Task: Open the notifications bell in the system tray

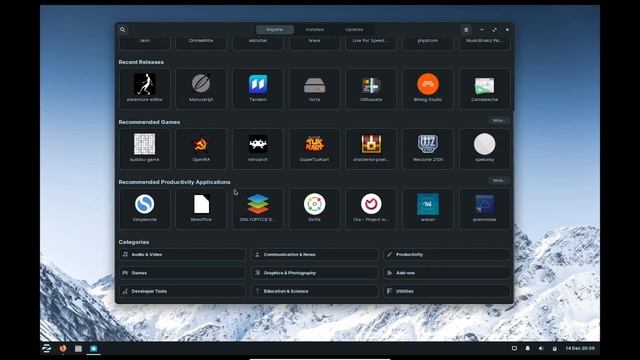Action: coord(528,348)
